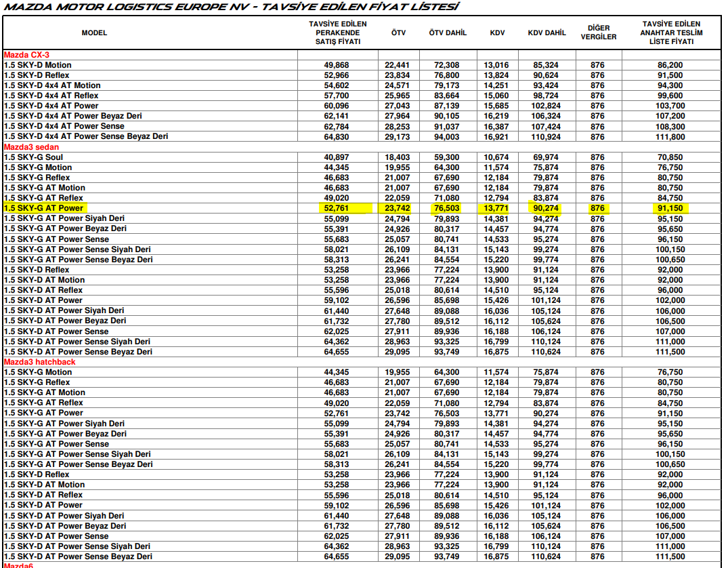This screenshot has height=568, width=728.
Task: Select the yellow-highlighted list price 91,150
Action: click(x=670, y=208)
